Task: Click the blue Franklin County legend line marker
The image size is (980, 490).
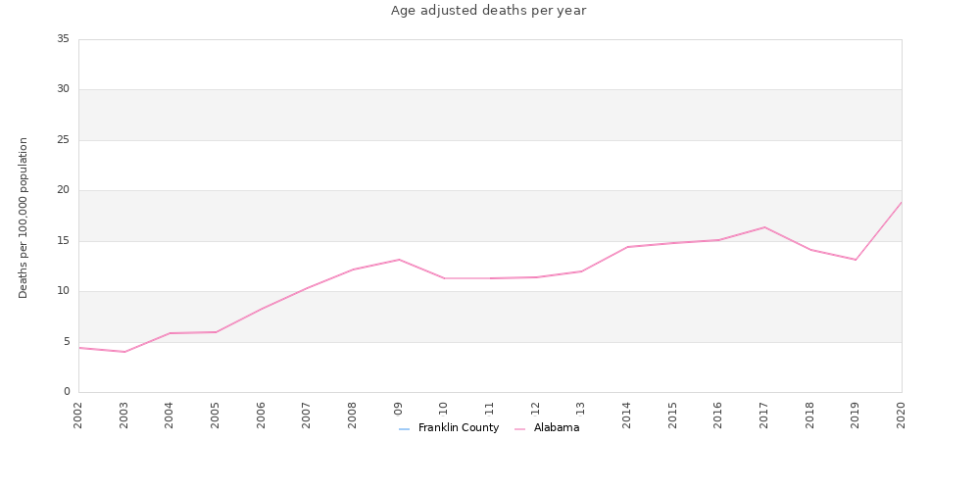Action: (404, 429)
